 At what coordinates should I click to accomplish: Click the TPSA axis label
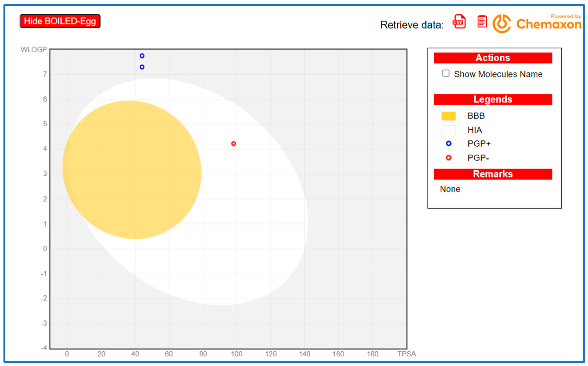pyautogui.click(x=407, y=354)
